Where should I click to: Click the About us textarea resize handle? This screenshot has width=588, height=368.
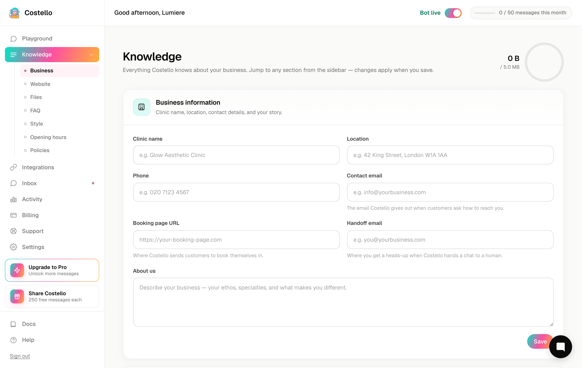click(551, 324)
